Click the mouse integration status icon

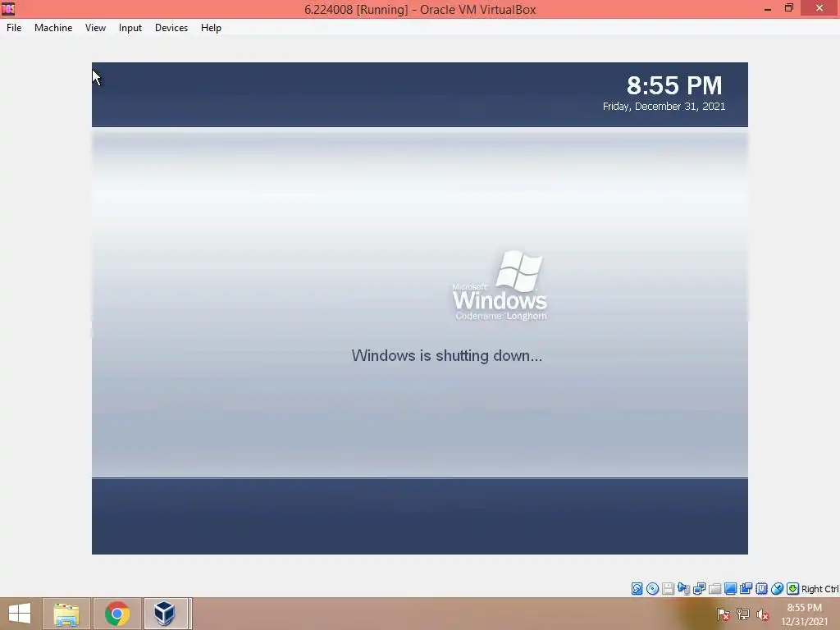click(x=778, y=589)
